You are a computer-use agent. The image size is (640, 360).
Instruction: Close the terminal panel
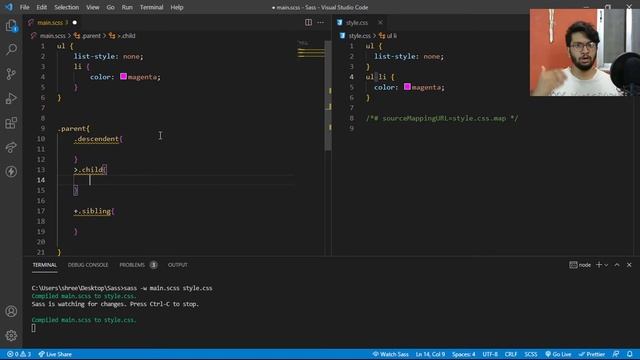629,265
